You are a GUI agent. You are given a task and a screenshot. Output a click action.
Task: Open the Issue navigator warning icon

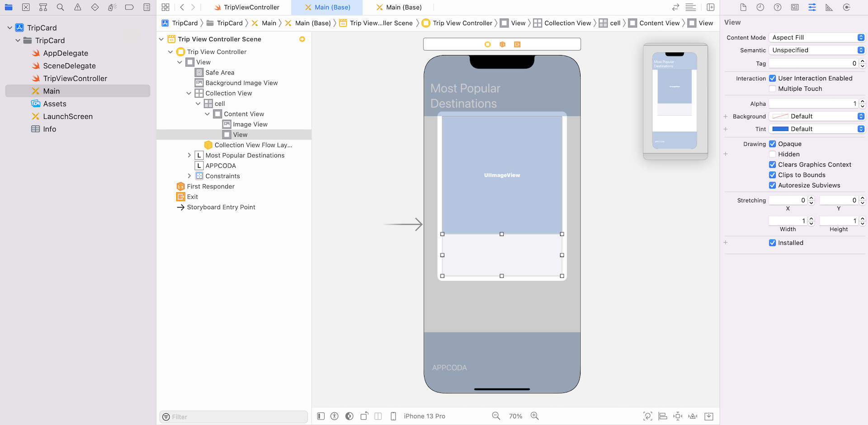pos(78,7)
